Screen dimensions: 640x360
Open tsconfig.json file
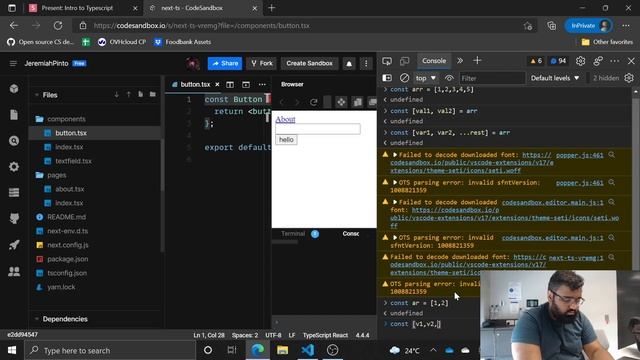[x=67, y=273]
